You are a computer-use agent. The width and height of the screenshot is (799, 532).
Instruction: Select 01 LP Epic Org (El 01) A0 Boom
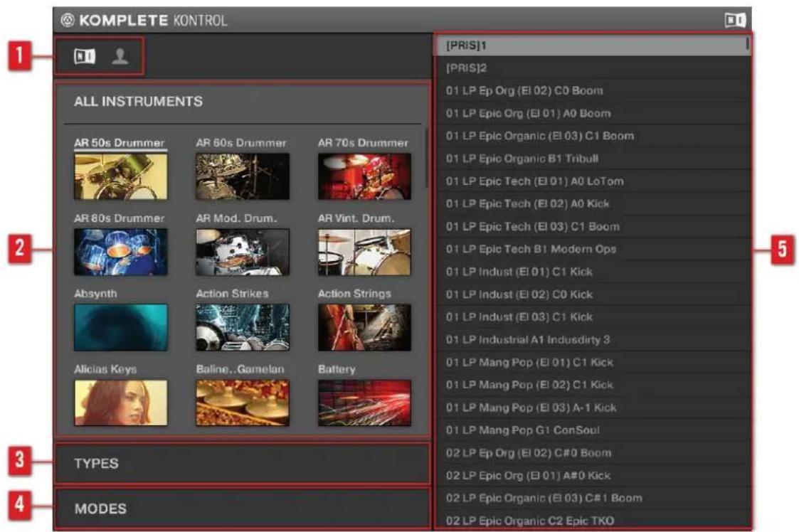[x=593, y=114]
